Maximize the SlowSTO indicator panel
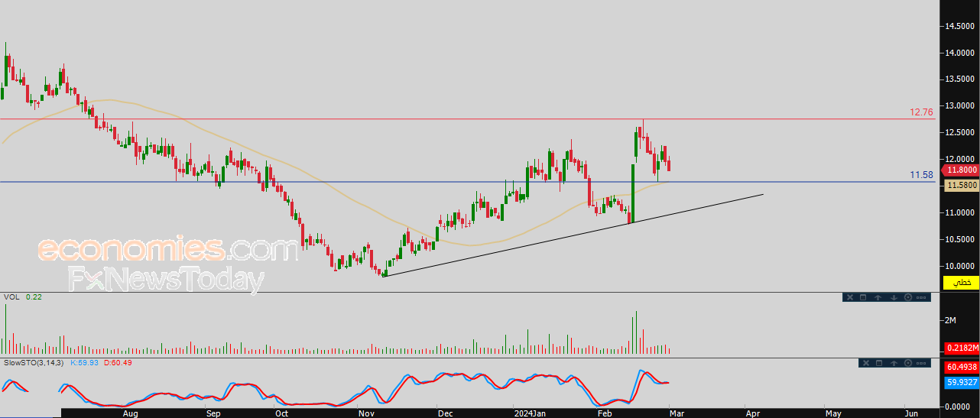The width and height of the screenshot is (980, 418). click(x=879, y=363)
